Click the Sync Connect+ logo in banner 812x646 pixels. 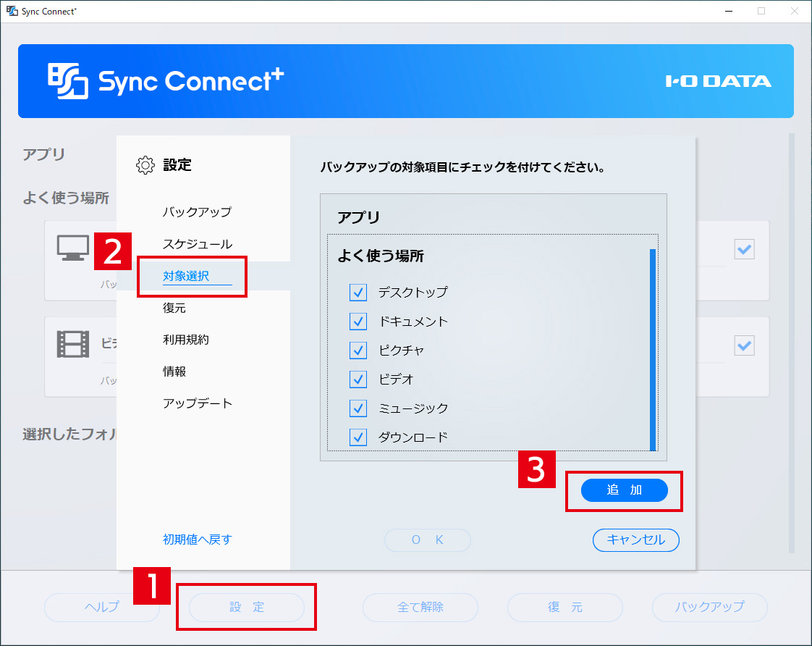pyautogui.click(x=166, y=81)
